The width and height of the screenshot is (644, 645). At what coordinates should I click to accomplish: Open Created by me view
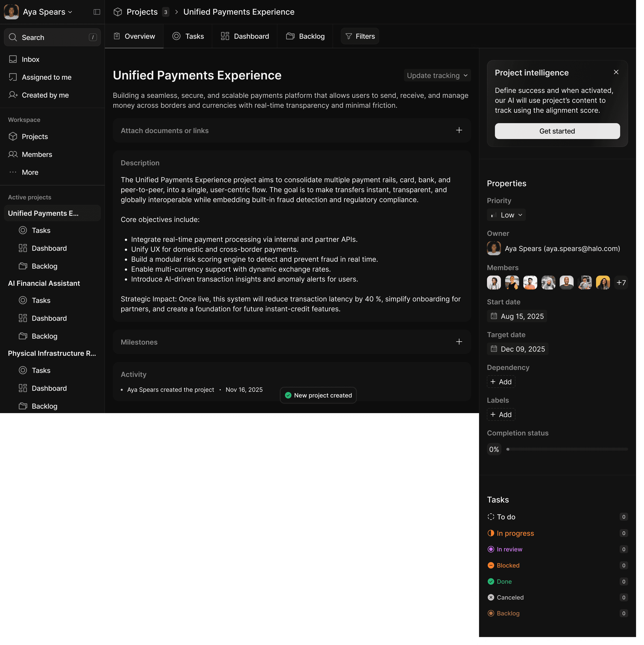point(45,95)
